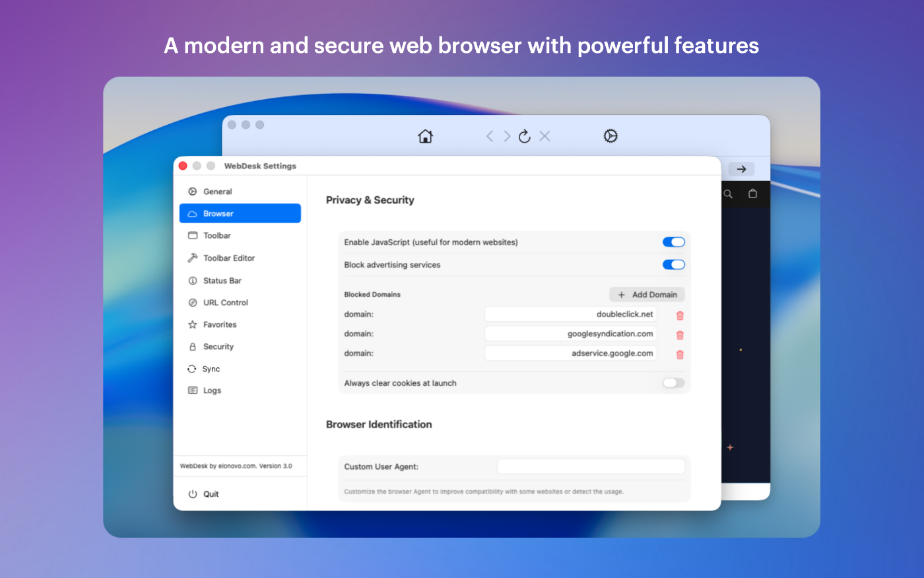Delete the doubleclick.net blocked domain
Image resolution: width=924 pixels, height=578 pixels.
(x=680, y=315)
